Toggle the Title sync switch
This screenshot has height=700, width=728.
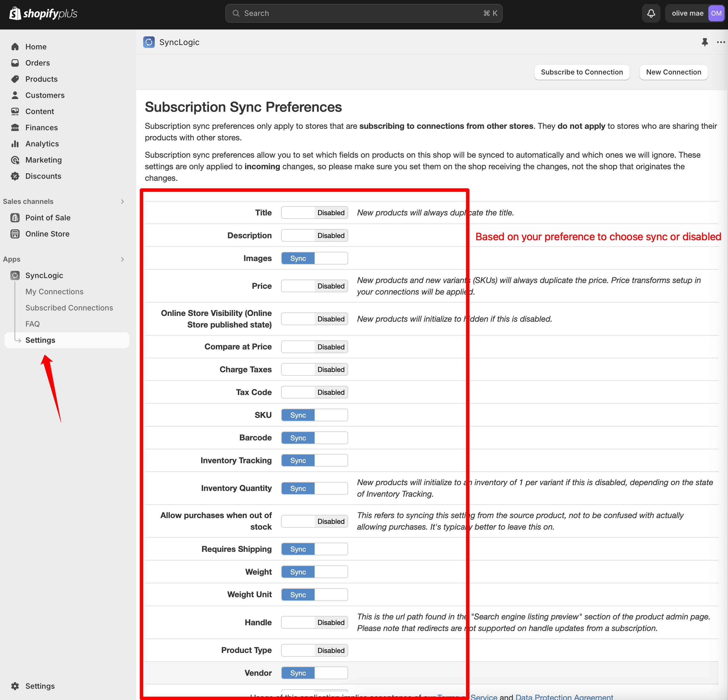(314, 213)
